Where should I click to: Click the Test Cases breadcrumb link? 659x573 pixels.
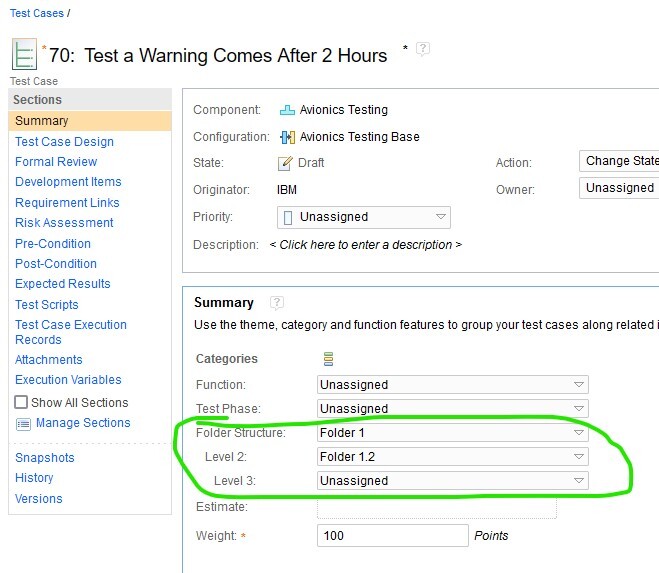[x=36, y=14]
